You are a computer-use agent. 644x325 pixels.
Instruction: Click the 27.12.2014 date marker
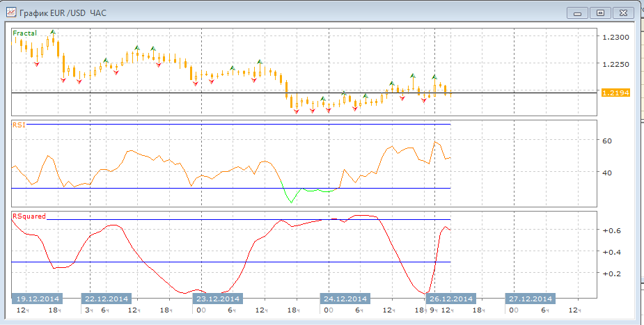click(530, 299)
